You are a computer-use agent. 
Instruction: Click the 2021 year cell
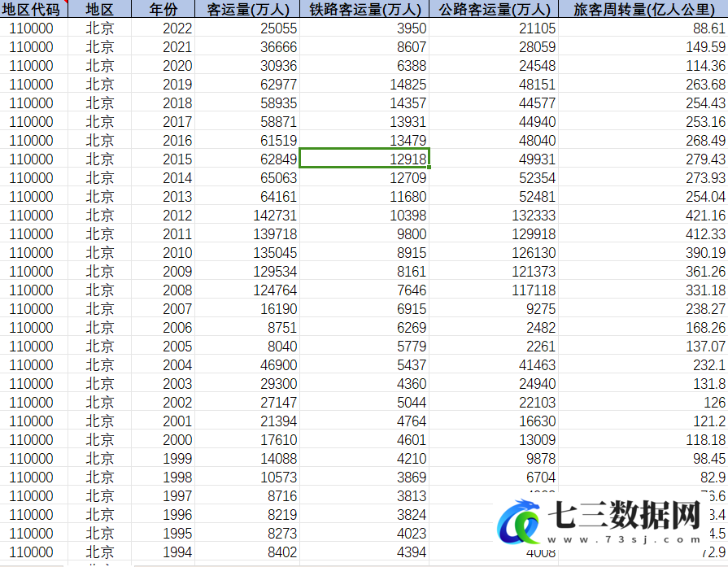pos(163,46)
